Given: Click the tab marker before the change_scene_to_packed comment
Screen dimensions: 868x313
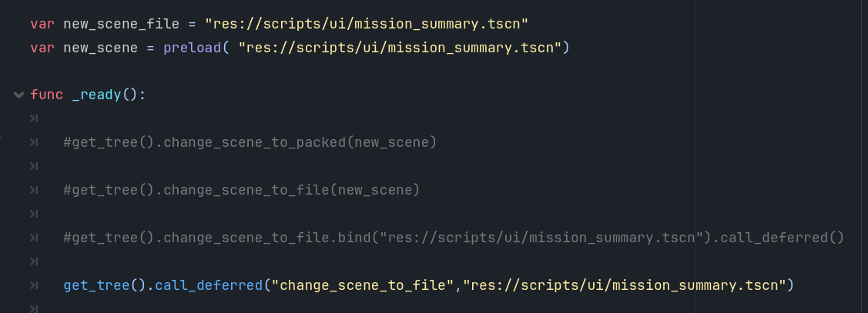Looking at the screenshot, I should (34, 143).
